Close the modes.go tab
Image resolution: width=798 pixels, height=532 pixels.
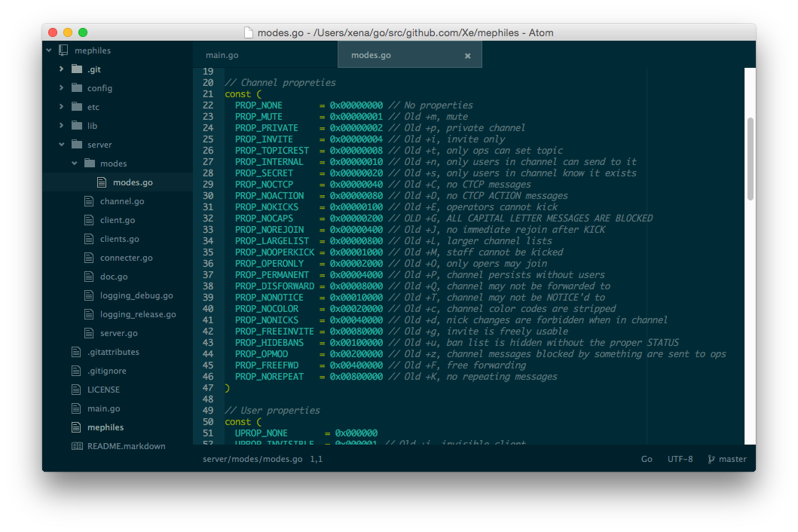[x=467, y=54]
